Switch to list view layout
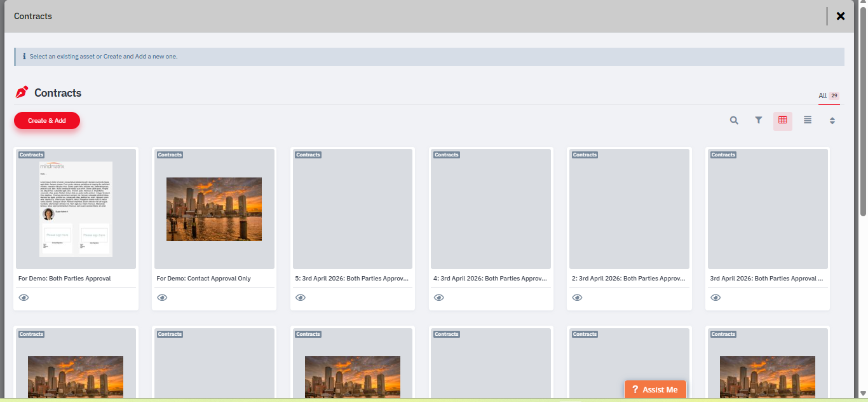The width and height of the screenshot is (868, 402). (807, 120)
